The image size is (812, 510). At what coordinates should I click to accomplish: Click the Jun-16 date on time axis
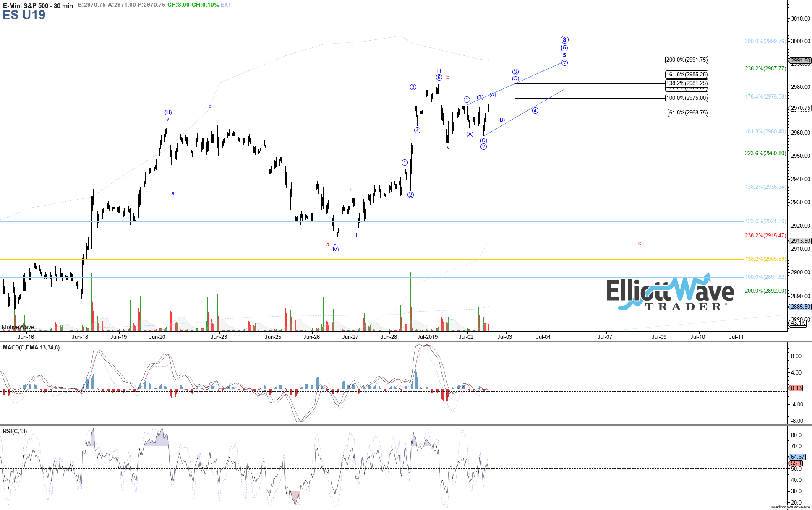point(26,337)
